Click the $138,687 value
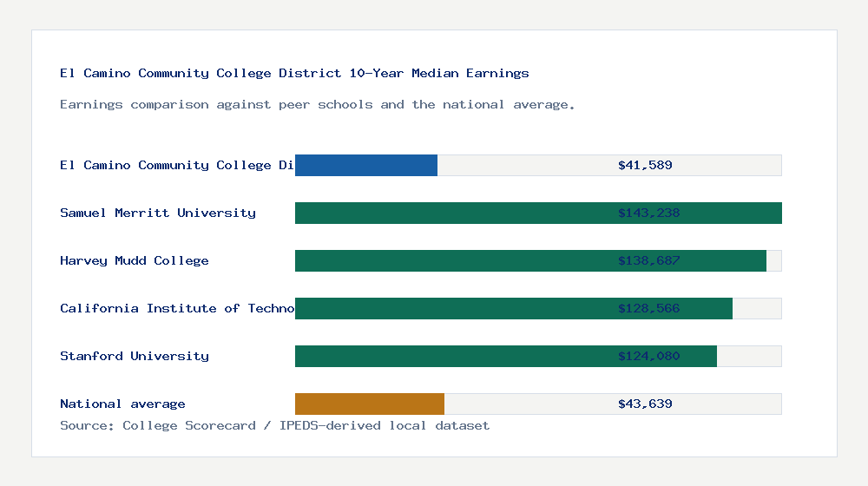This screenshot has height=486, width=868. 648,260
